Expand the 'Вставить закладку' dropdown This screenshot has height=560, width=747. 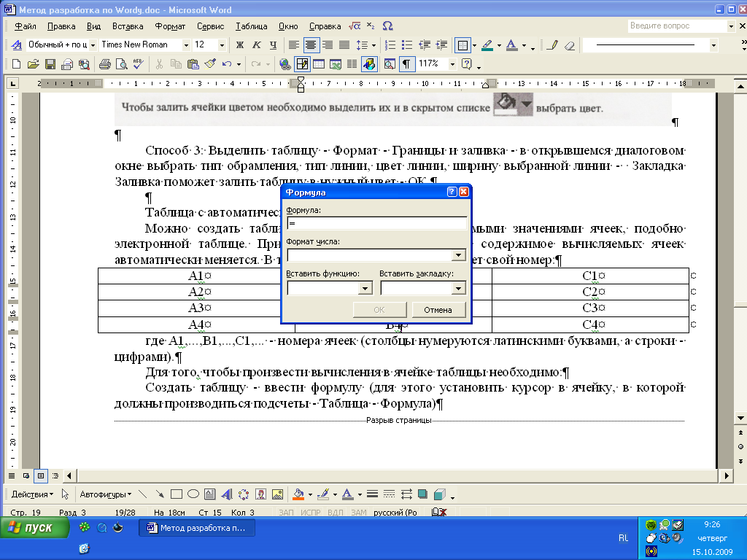[458, 288]
